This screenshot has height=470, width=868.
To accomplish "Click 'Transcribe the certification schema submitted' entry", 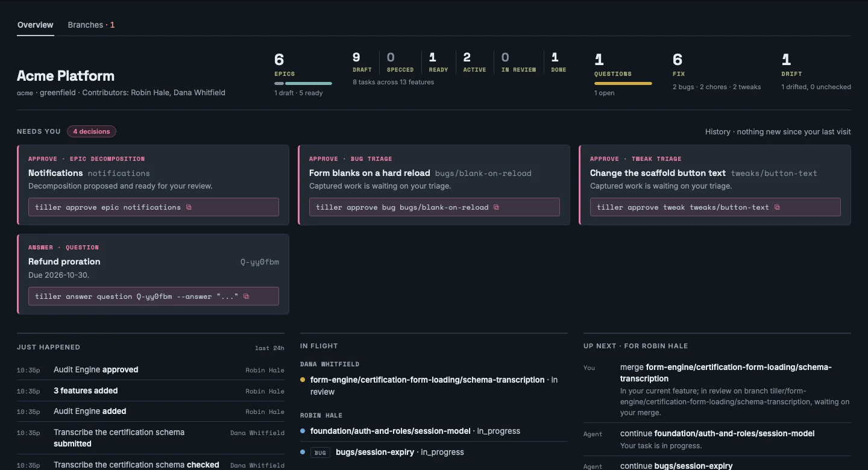I will [151, 438].
